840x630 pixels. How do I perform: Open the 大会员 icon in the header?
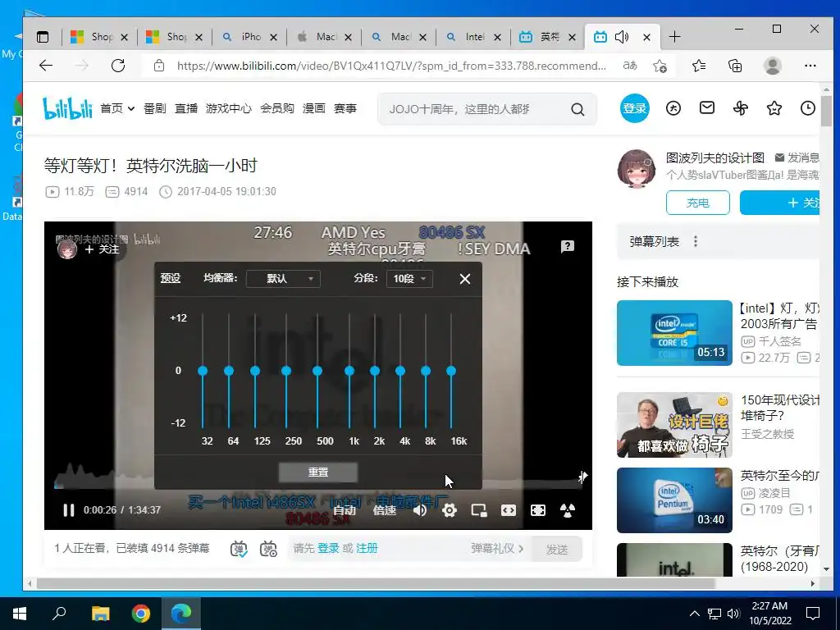673,108
